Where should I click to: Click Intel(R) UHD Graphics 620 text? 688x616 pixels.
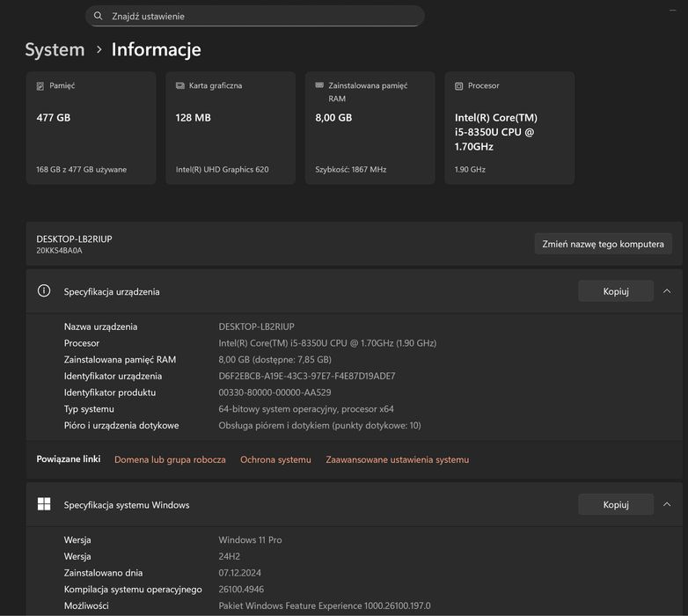tap(222, 169)
